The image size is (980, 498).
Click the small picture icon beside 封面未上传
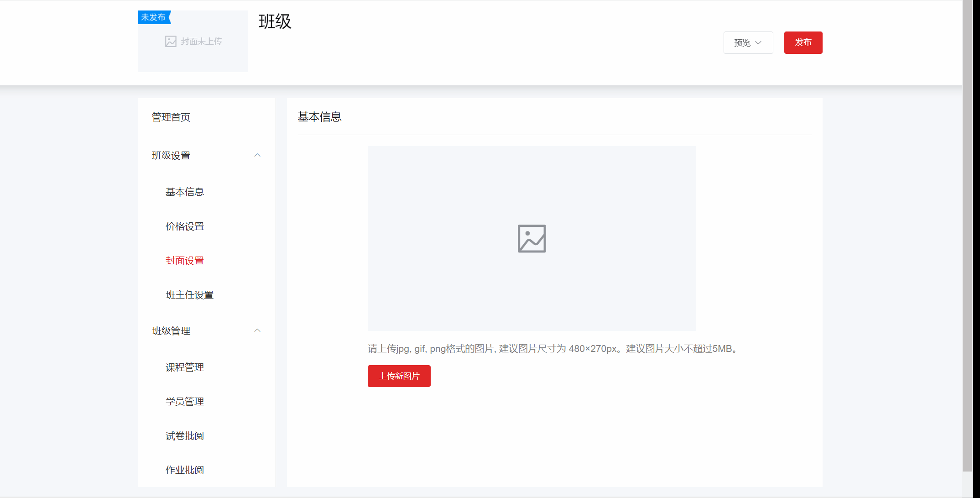(171, 42)
